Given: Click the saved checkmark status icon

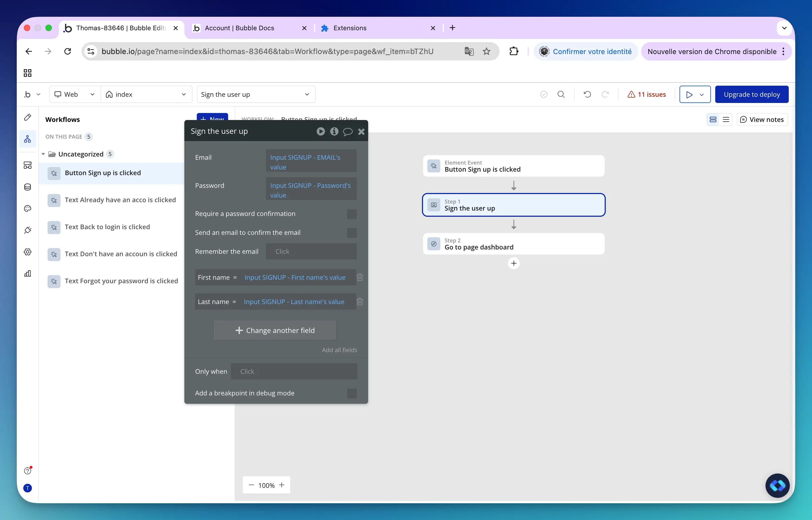Looking at the screenshot, I should (x=544, y=95).
